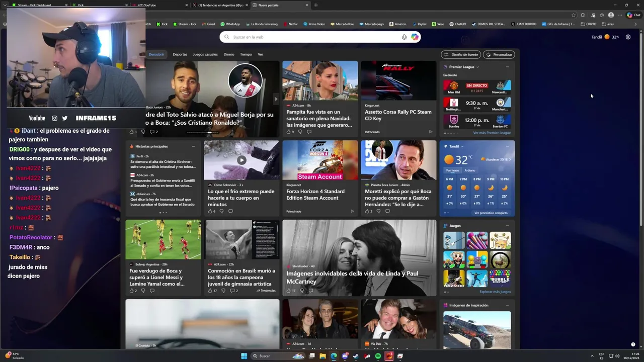Select 'Por horas' weather view
The width and height of the screenshot is (644, 362).
452,170
